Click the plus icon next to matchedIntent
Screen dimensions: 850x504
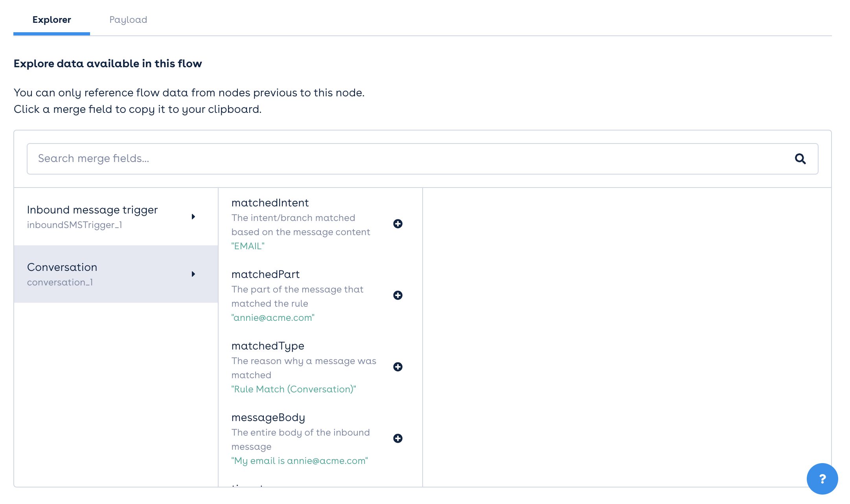(x=398, y=224)
